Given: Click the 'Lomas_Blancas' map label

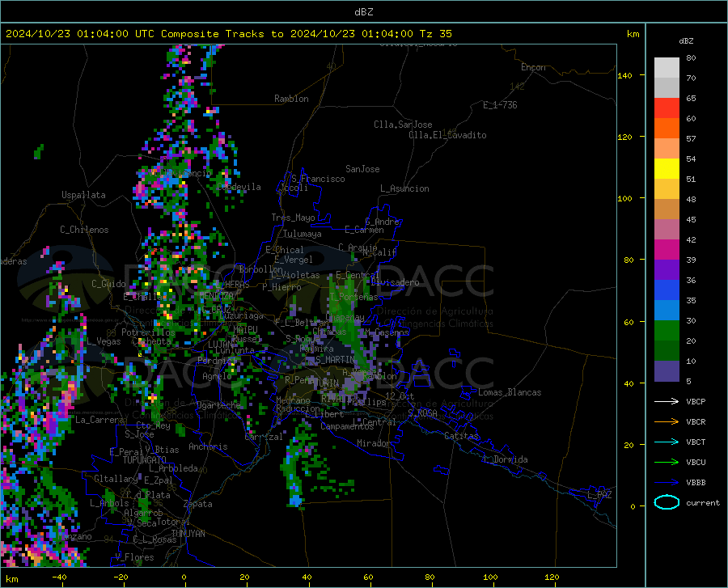Looking at the screenshot, I should click(510, 392).
